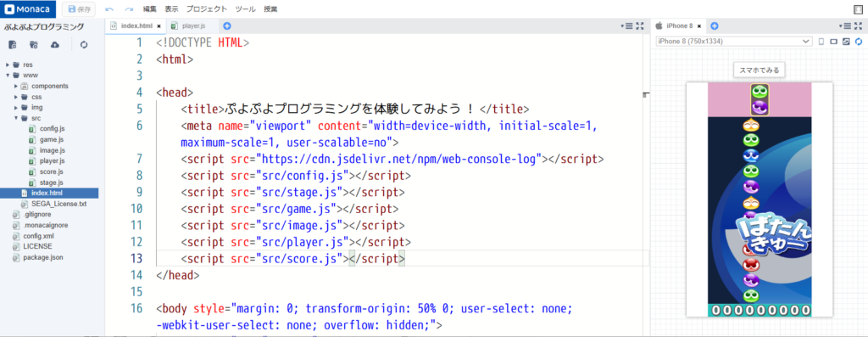
Task: Click line number 13 in editor gutter
Action: click(x=136, y=258)
